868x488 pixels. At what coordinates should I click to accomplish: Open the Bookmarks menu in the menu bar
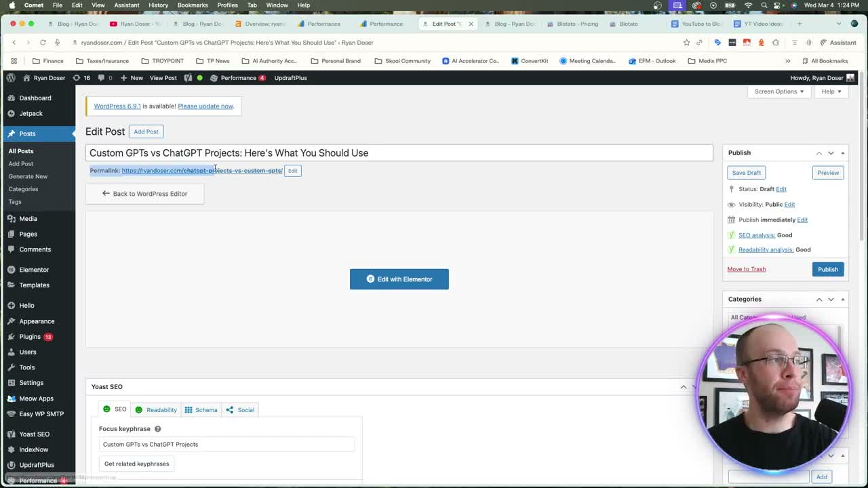pyautogui.click(x=193, y=5)
